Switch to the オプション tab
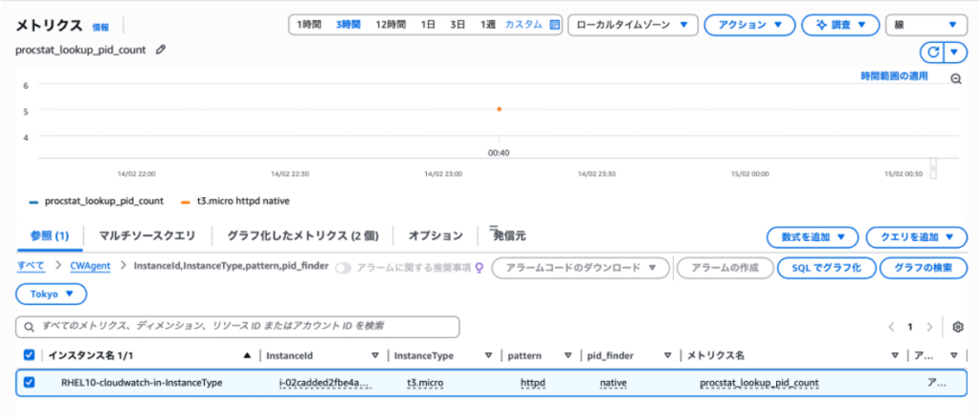The height and width of the screenshot is (420, 980). point(435,236)
